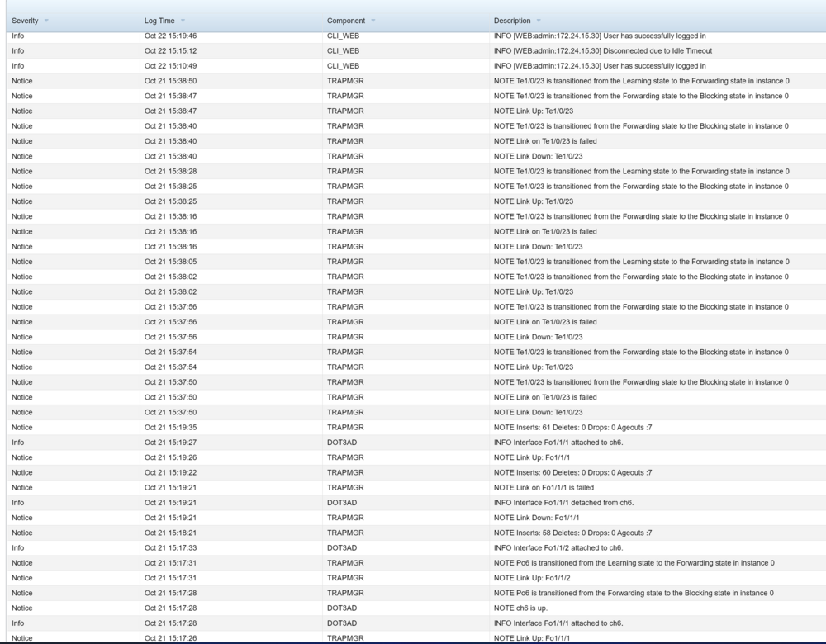
Task: Select Notice severity in the 15:38:50 row
Action: [x=22, y=81]
